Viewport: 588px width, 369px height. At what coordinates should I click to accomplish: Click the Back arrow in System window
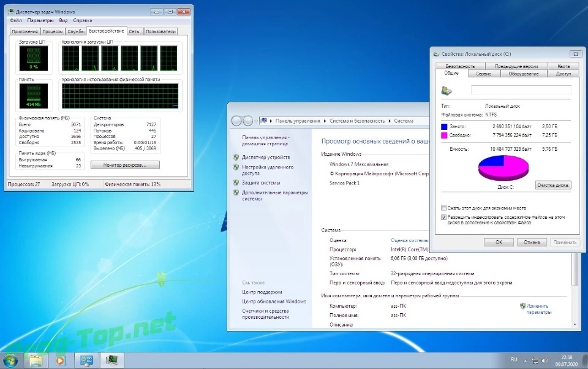click(x=236, y=121)
